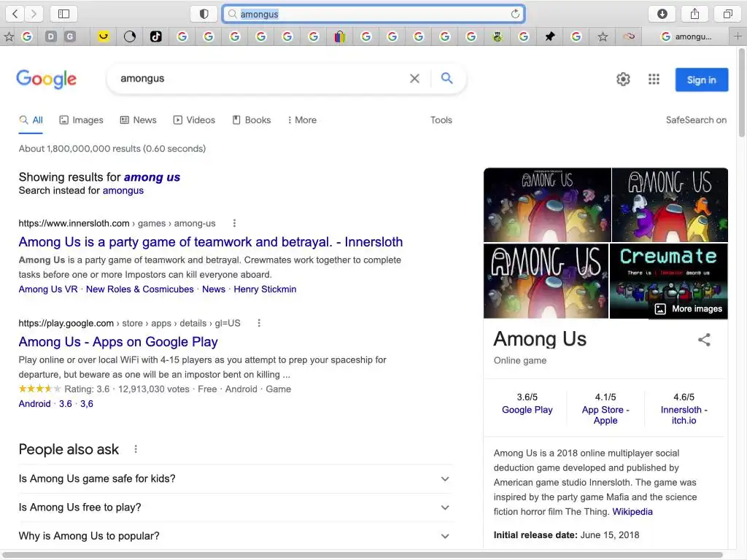Expand 'Is Among Us game safe for kids?'
This screenshot has height=560, width=747.
(234, 478)
